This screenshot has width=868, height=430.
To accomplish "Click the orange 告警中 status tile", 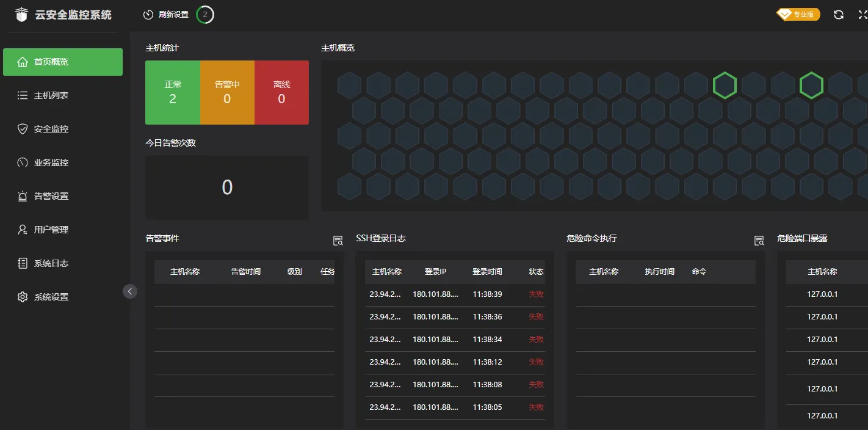I will [x=227, y=92].
